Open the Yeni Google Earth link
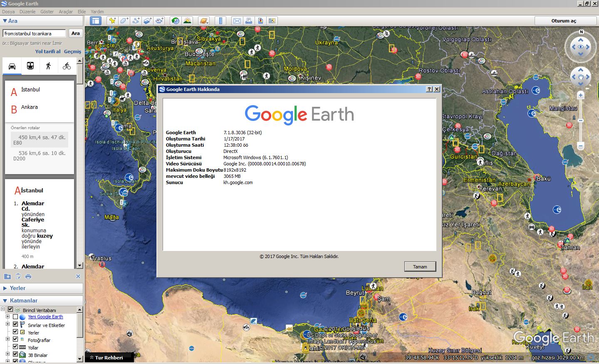 (x=45, y=317)
